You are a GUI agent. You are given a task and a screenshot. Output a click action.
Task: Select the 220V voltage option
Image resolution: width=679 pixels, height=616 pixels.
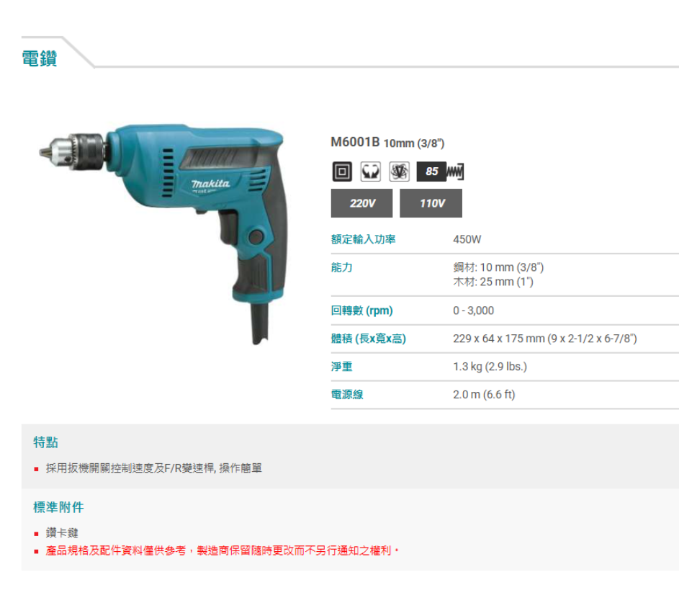pyautogui.click(x=362, y=203)
